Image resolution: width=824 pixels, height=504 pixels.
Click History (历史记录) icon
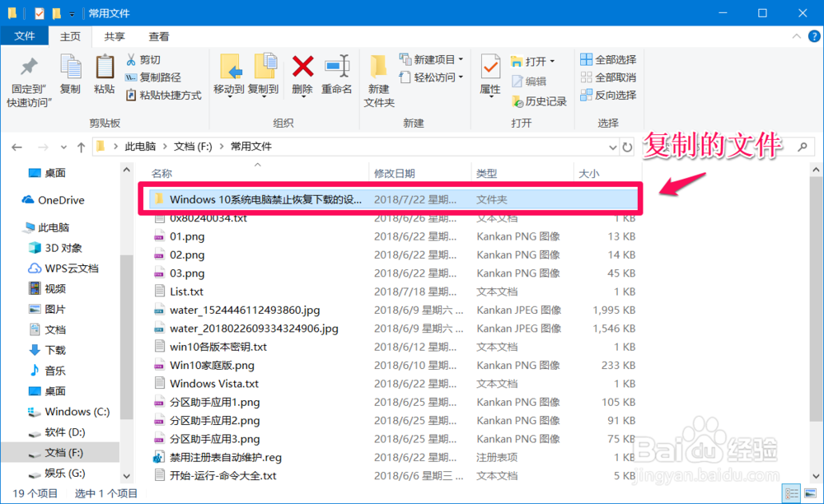pos(517,101)
